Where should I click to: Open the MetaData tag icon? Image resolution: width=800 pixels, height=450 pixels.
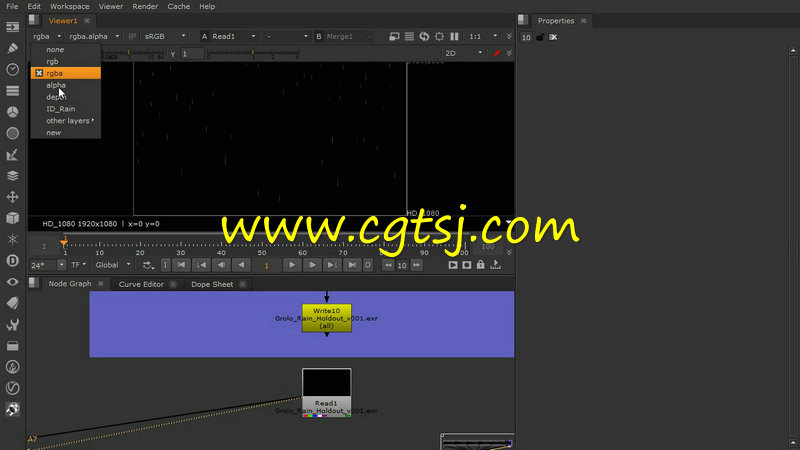click(x=12, y=303)
